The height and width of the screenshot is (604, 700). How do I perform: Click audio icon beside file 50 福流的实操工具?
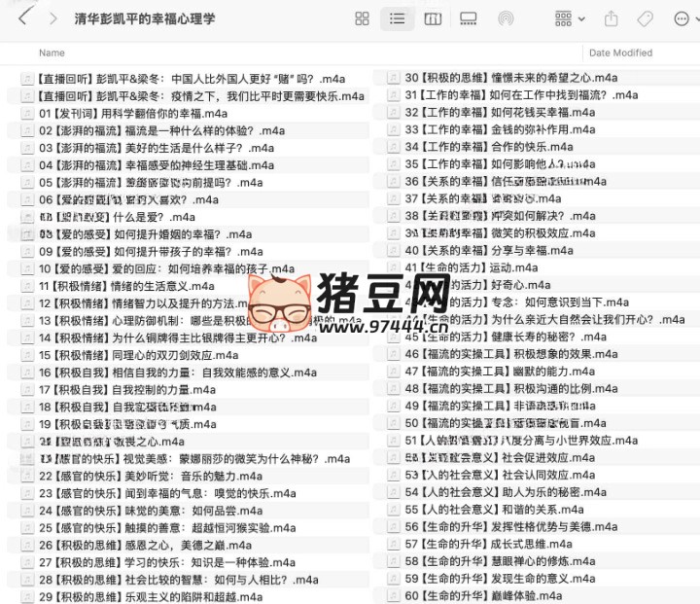[394, 423]
